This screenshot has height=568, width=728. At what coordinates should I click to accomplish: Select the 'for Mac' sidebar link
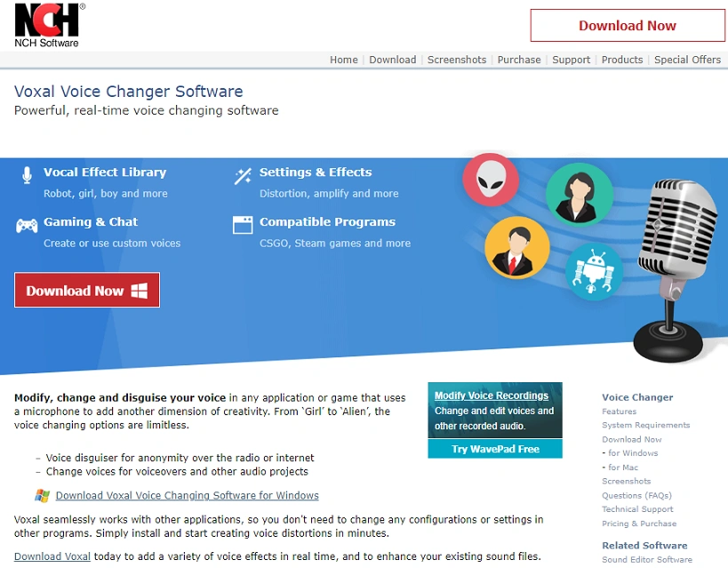(623, 468)
